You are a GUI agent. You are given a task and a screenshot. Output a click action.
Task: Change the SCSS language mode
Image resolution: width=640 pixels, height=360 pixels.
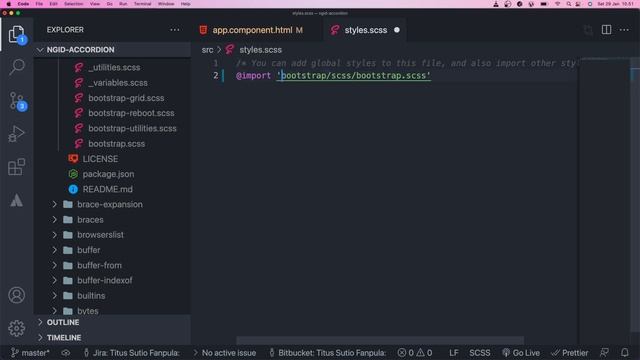pos(480,353)
